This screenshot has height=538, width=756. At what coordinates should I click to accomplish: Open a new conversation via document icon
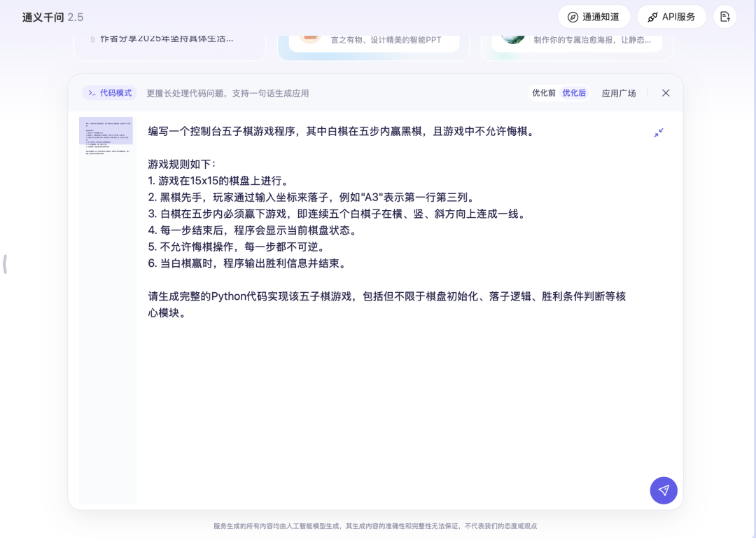pyautogui.click(x=724, y=16)
